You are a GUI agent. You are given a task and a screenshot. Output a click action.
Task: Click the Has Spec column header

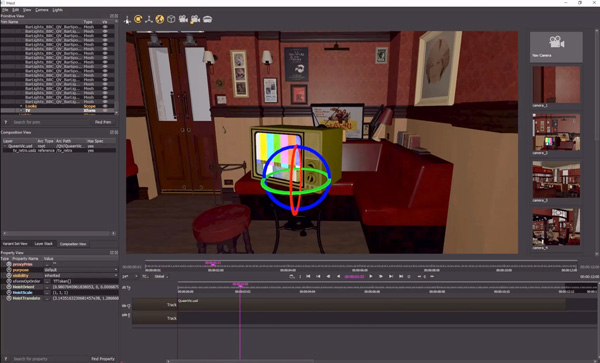[95, 141]
